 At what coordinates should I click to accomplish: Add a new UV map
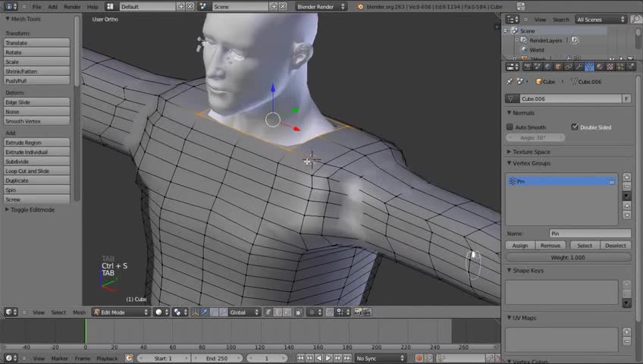pyautogui.click(x=627, y=331)
